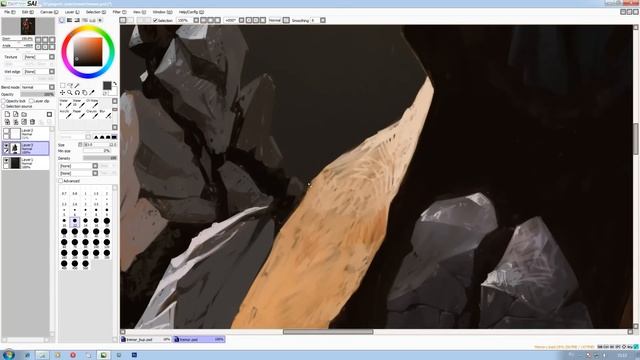Select the Eyedropper color picker tool

tap(92, 93)
